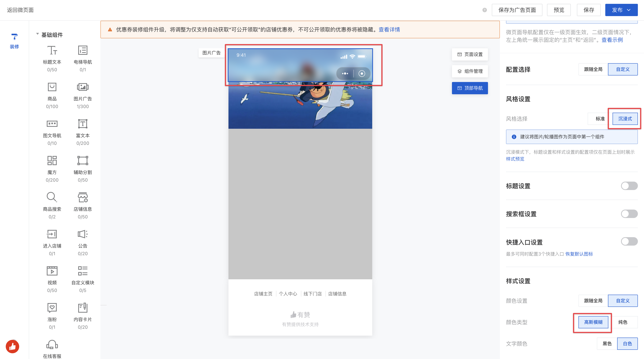Click the 保存 save button
Viewport: 644px width, 359px height.
588,10
